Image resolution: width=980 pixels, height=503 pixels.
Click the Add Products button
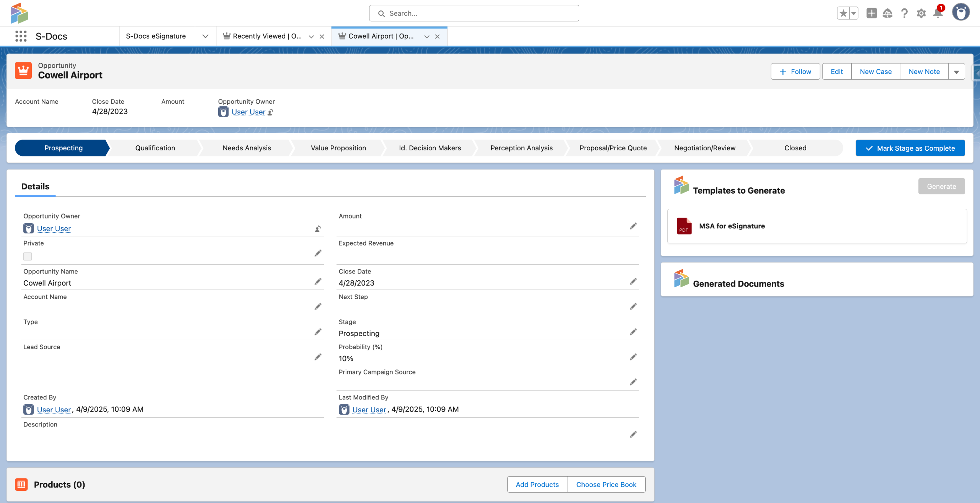coord(537,484)
